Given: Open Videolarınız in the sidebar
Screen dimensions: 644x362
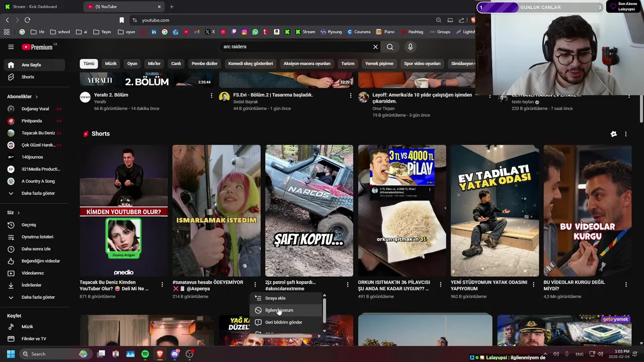Looking at the screenshot, I should click(x=34, y=273).
